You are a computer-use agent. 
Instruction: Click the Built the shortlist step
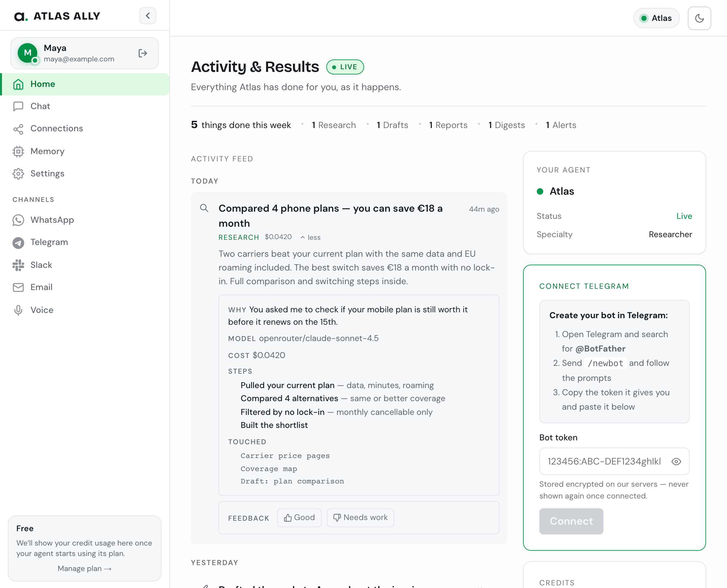(274, 425)
